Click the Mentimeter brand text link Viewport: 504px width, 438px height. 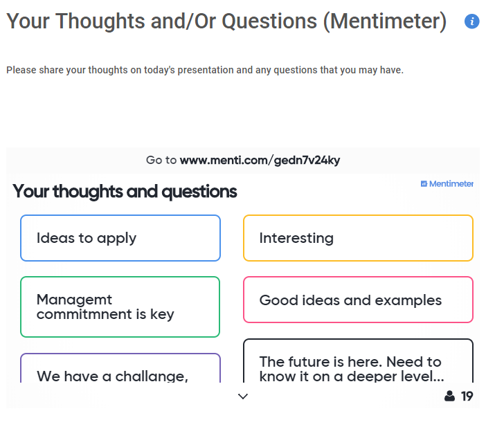(451, 184)
